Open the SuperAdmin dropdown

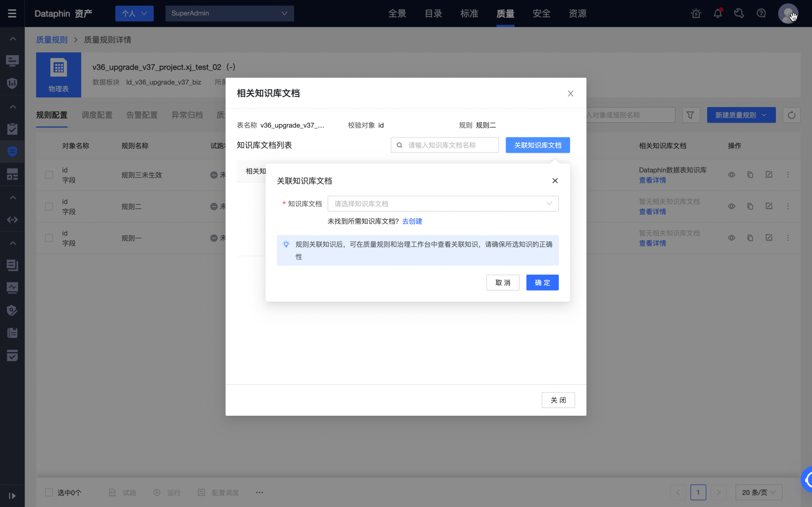[x=229, y=13]
